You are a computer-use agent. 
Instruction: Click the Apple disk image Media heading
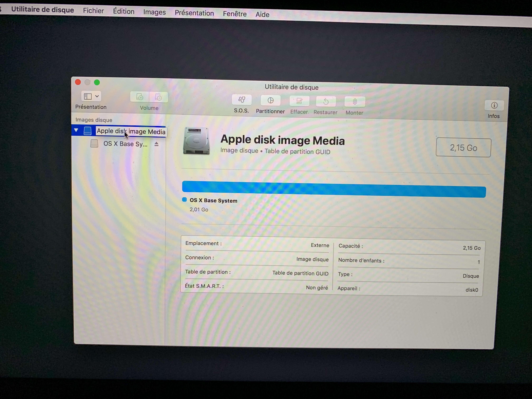pyautogui.click(x=283, y=140)
